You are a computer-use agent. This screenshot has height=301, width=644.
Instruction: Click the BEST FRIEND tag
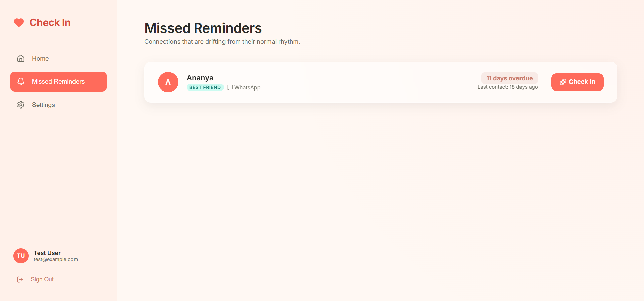coord(205,87)
